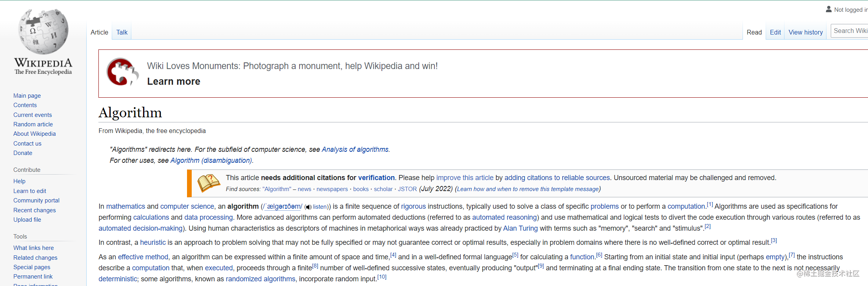Open the randomized algorithms link
Screen dimensions: 868x286
(x=260, y=279)
